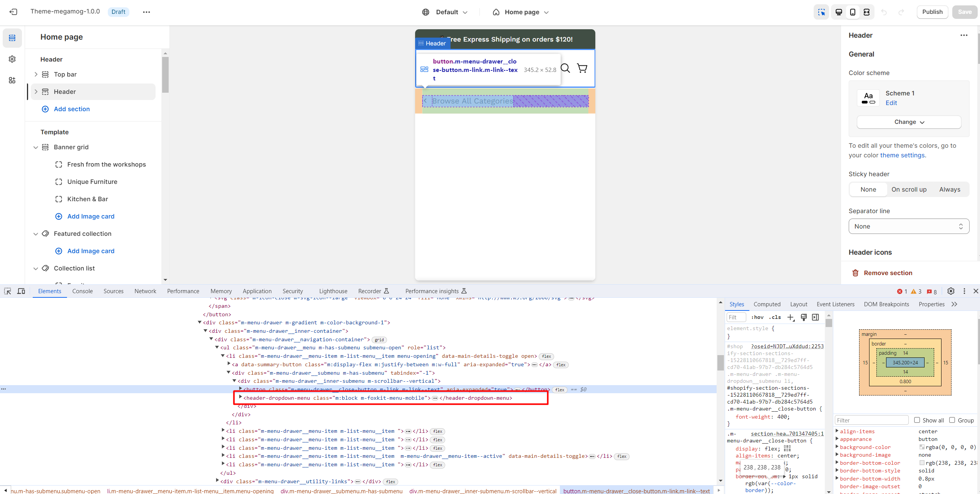
Task: Open the apps icon in sidebar
Action: click(12, 80)
